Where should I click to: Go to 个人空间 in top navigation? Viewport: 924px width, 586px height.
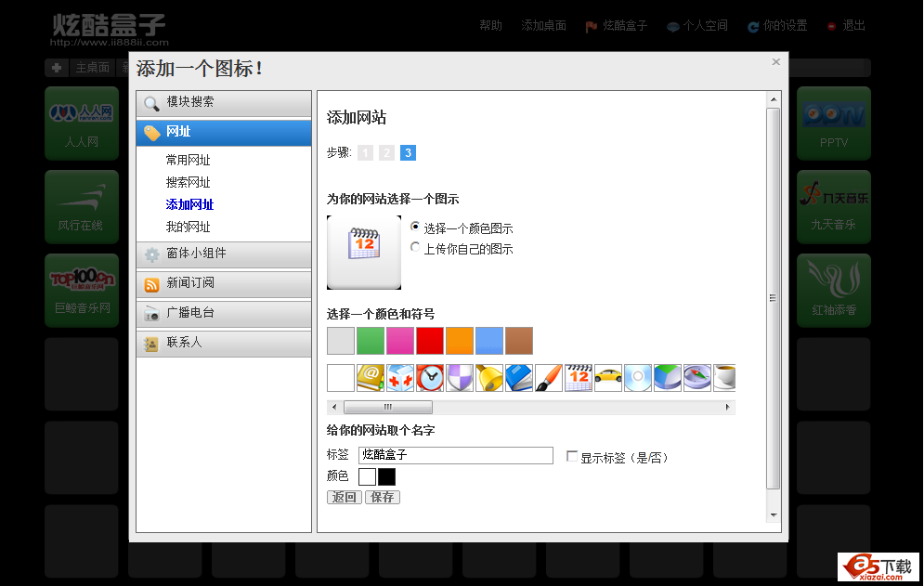(697, 25)
